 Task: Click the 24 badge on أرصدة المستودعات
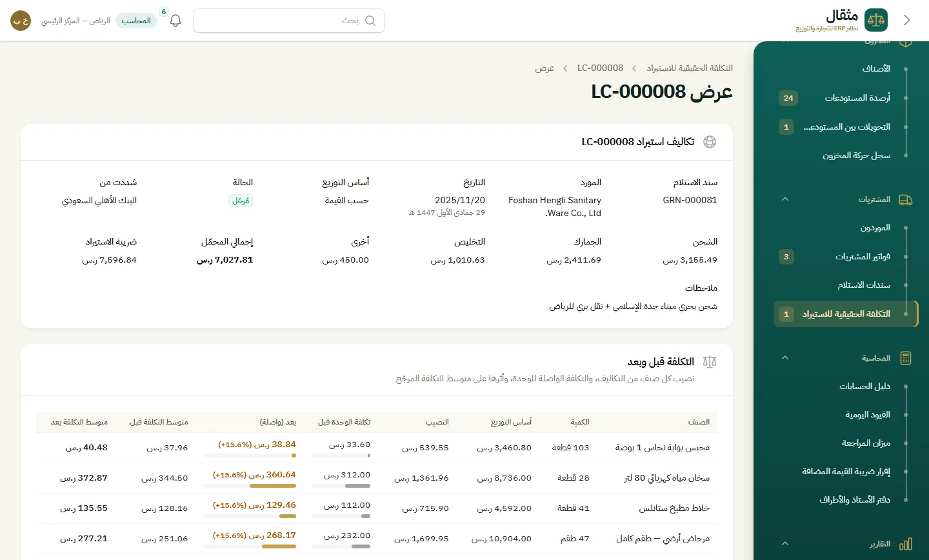pyautogui.click(x=788, y=98)
